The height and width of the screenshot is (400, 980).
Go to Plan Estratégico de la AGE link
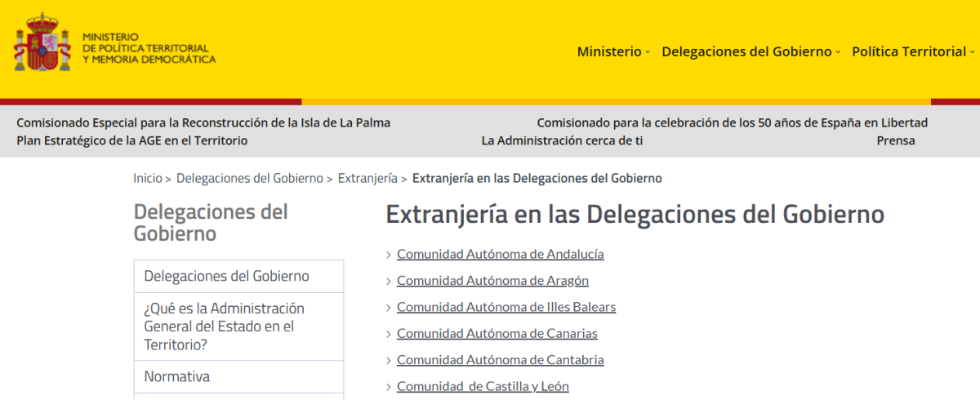(x=131, y=140)
